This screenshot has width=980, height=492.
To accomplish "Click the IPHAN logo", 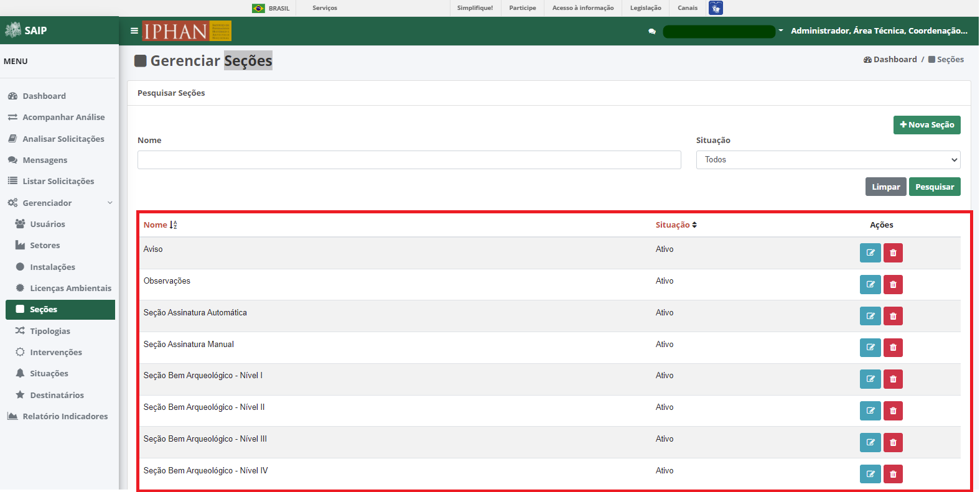I will (x=187, y=30).
